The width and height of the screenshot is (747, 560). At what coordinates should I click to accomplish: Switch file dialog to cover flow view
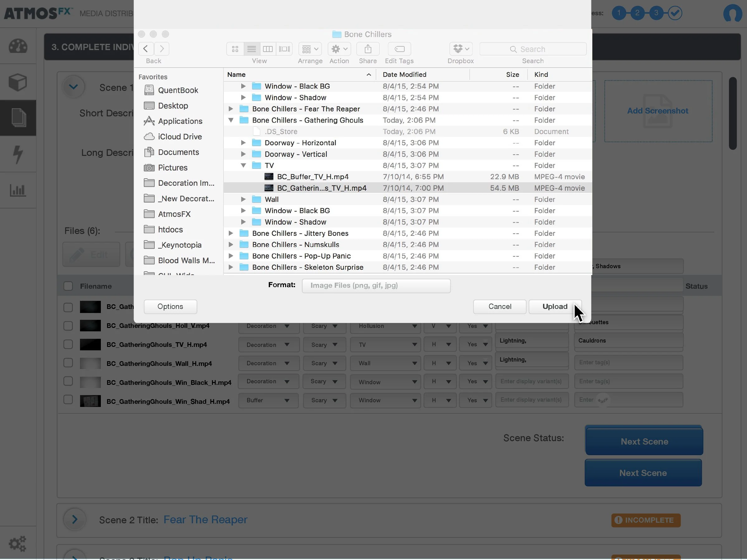(284, 49)
